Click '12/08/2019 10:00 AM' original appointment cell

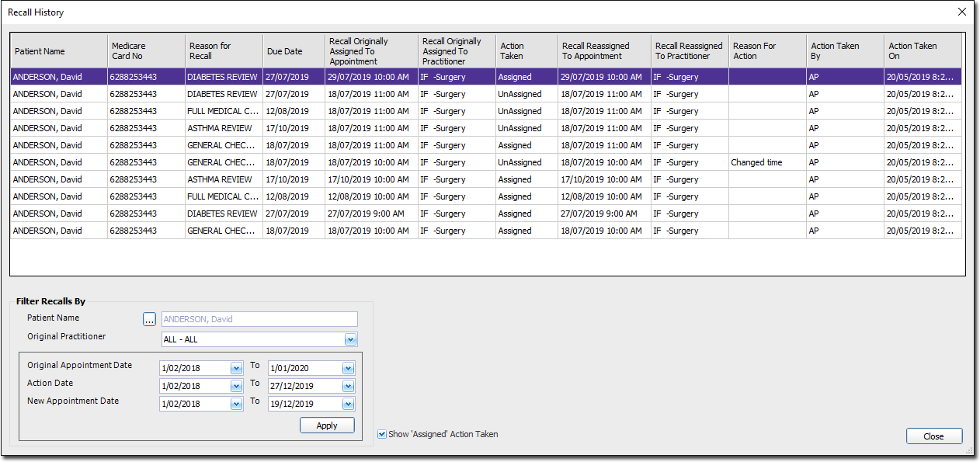(371, 196)
